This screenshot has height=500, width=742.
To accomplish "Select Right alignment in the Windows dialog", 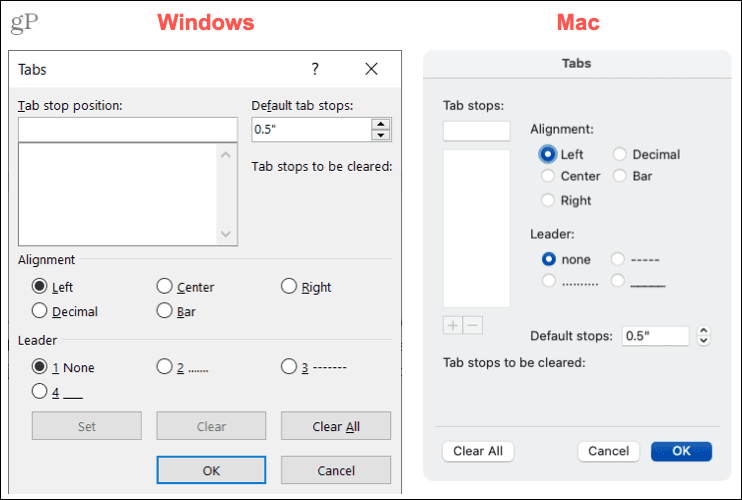I will click(x=289, y=286).
